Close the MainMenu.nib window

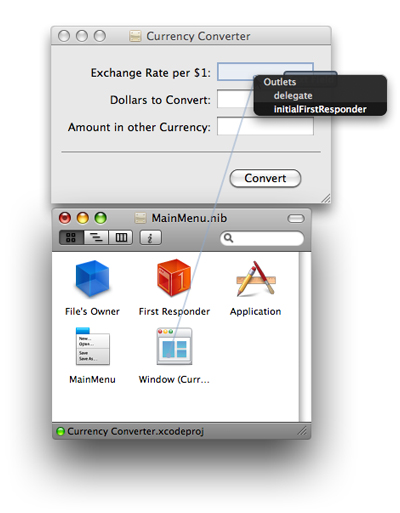pyautogui.click(x=65, y=218)
